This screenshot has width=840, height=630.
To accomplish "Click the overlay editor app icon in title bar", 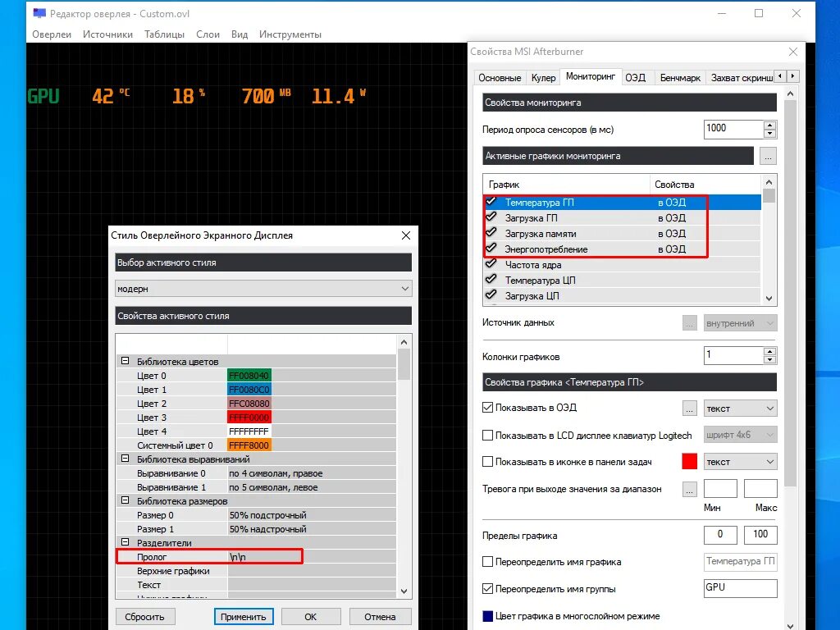I will [x=39, y=13].
